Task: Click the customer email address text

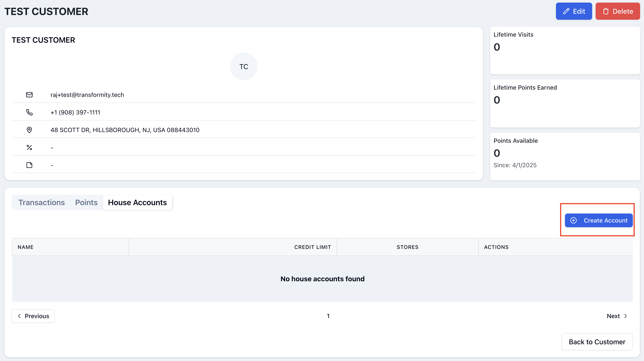Action: (x=87, y=95)
